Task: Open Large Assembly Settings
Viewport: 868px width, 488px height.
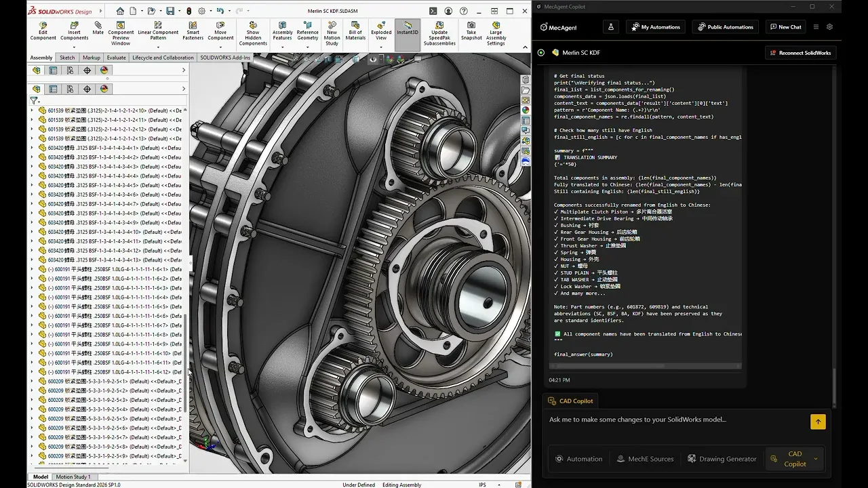Action: [x=496, y=33]
